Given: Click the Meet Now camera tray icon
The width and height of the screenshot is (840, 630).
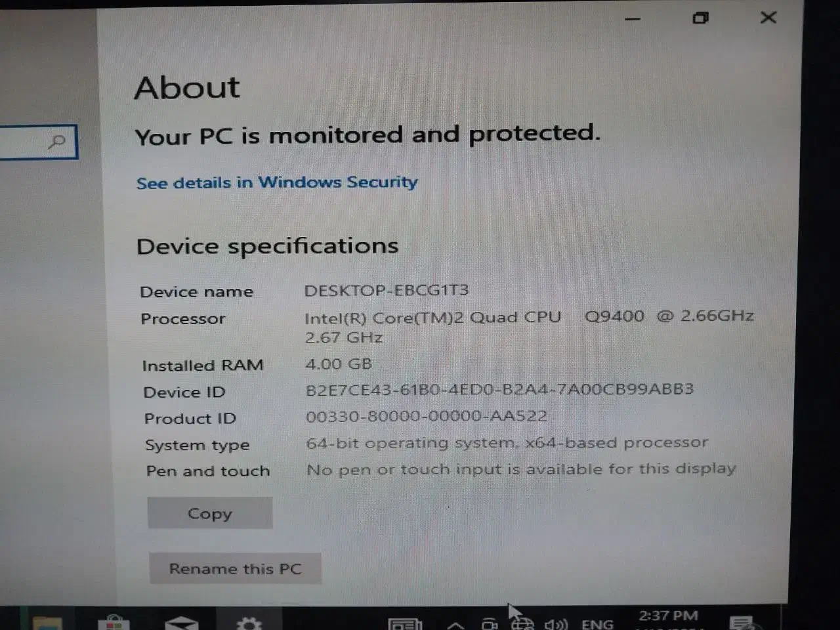Looking at the screenshot, I should 490,624.
